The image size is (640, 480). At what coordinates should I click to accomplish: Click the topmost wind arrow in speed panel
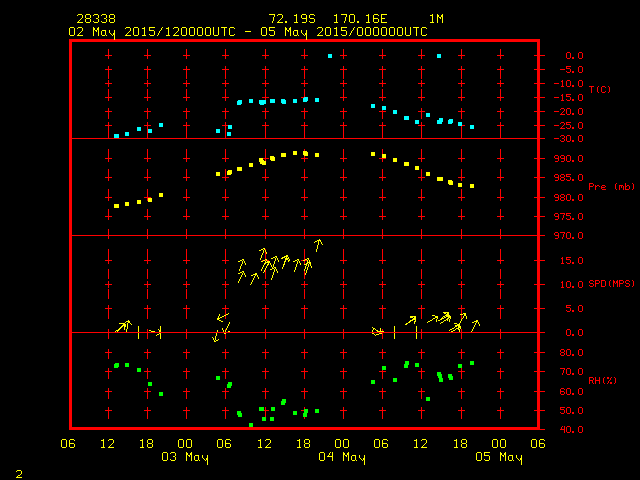[318, 244]
